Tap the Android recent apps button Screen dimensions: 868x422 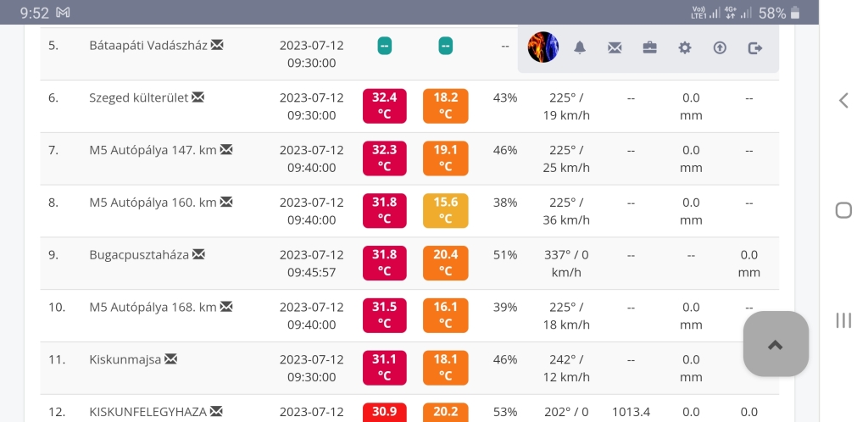pos(843,320)
